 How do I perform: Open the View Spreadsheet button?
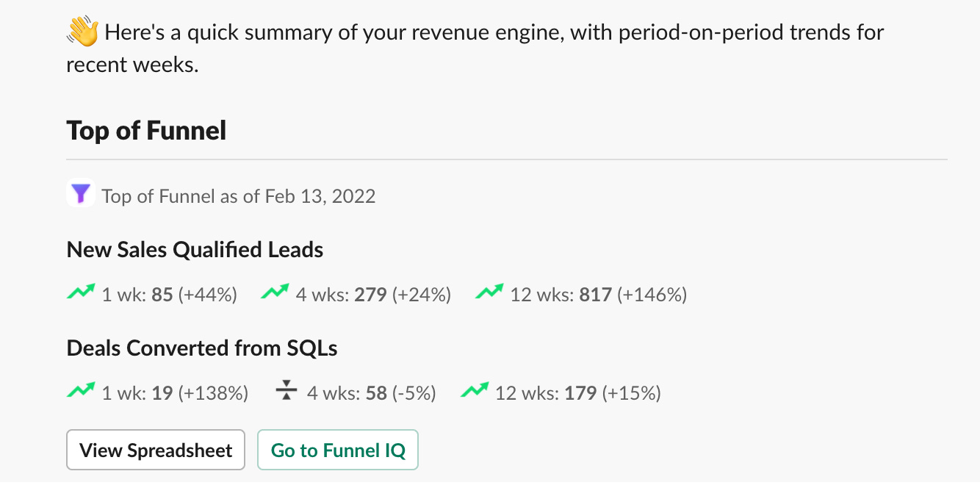pos(156,450)
